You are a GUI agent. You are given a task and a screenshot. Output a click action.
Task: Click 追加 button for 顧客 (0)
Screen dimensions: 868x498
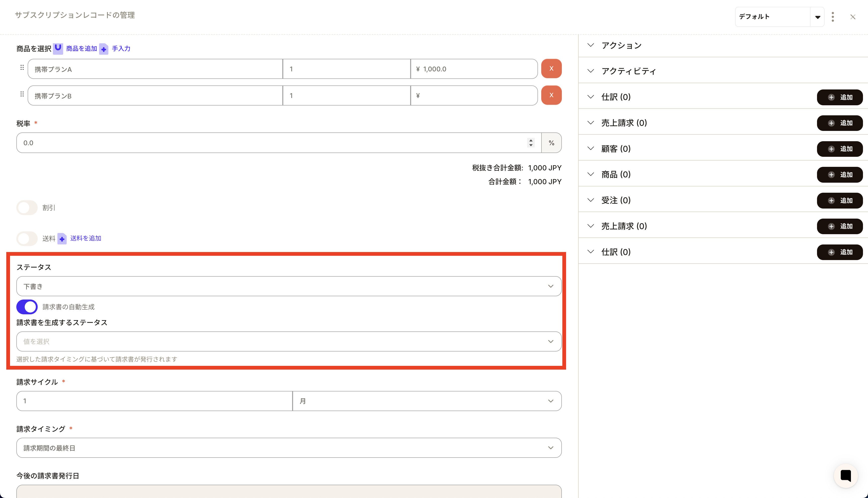pos(840,149)
